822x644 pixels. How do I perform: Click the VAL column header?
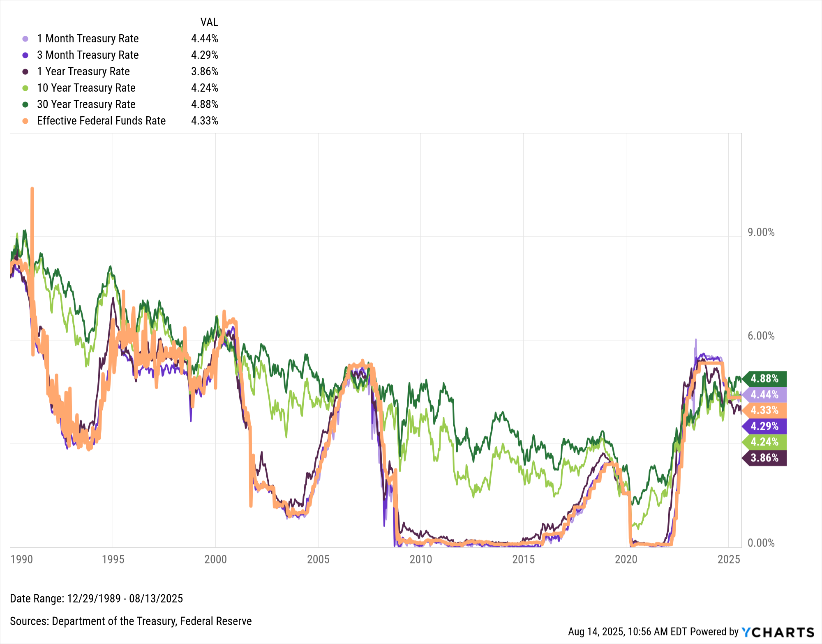pyautogui.click(x=209, y=22)
